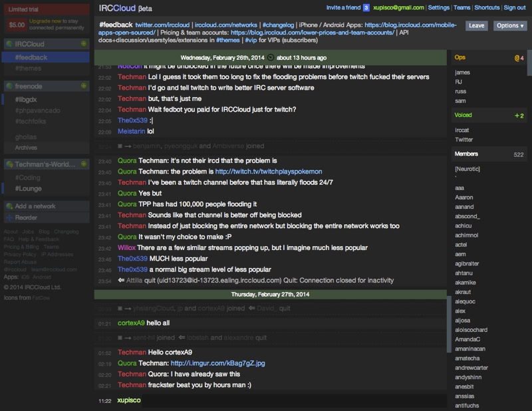Screen dimensions: 532x411
Task: Open Teams in top menu
Action: click(x=462, y=7)
